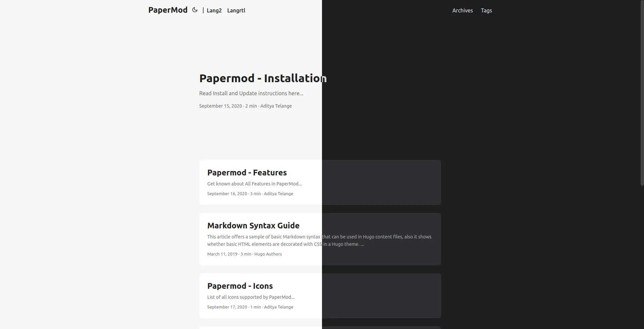Click the Icons post summary text
The image size is (644, 329).
tap(251, 297)
